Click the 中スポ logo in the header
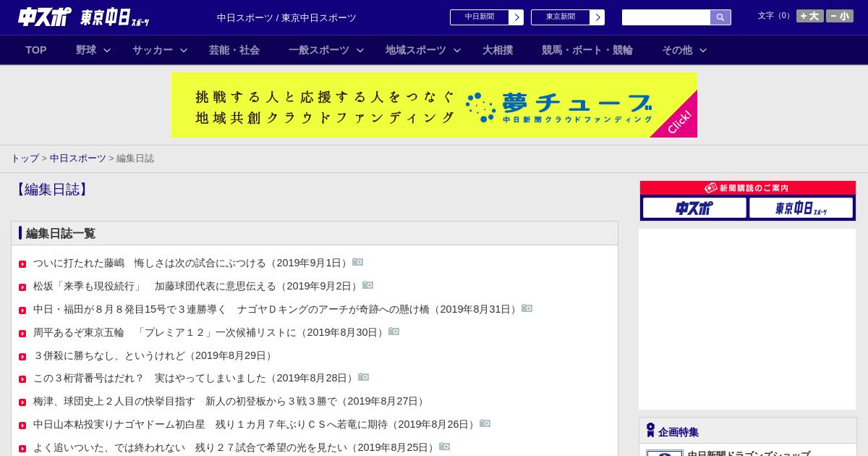Image resolution: width=868 pixels, height=456 pixels. point(45,17)
